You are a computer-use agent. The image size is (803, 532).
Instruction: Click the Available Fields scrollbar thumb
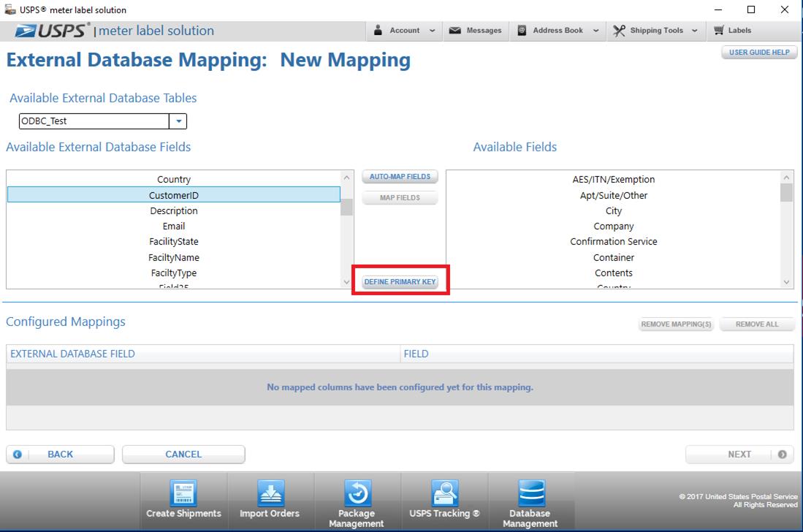[x=787, y=192]
